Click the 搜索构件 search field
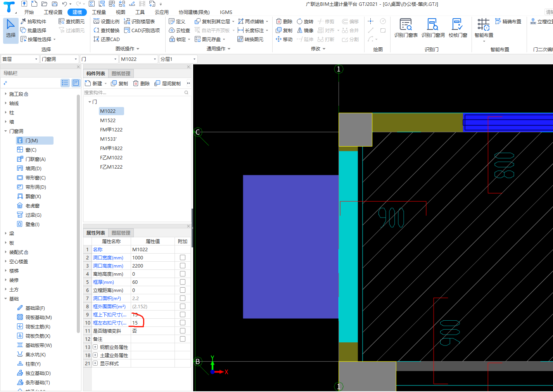The height and width of the screenshot is (392, 553). pos(134,92)
